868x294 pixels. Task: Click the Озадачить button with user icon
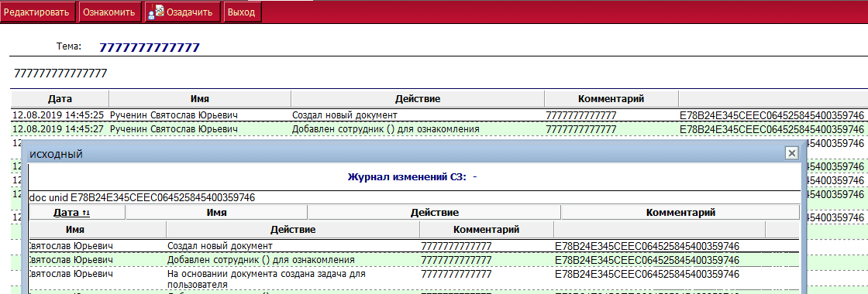tap(182, 12)
